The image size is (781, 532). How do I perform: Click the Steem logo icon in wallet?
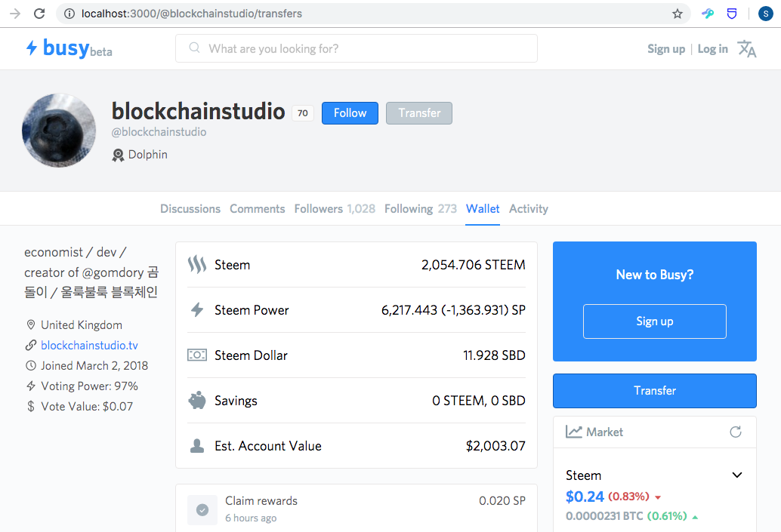click(196, 265)
